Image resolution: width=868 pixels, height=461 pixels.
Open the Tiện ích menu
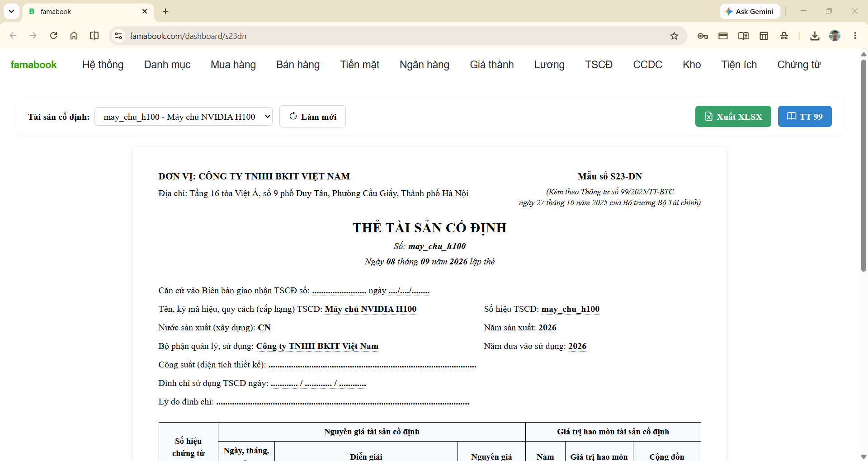pyautogui.click(x=739, y=65)
